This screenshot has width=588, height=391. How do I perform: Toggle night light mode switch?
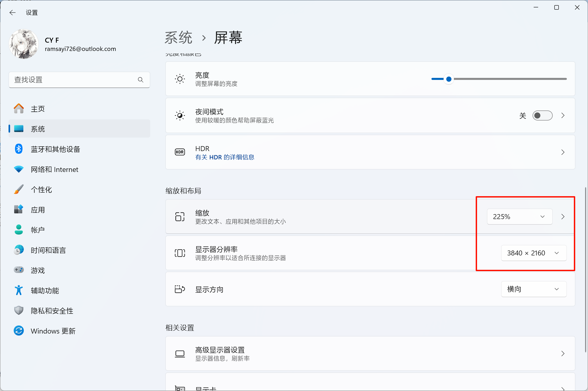(x=542, y=115)
